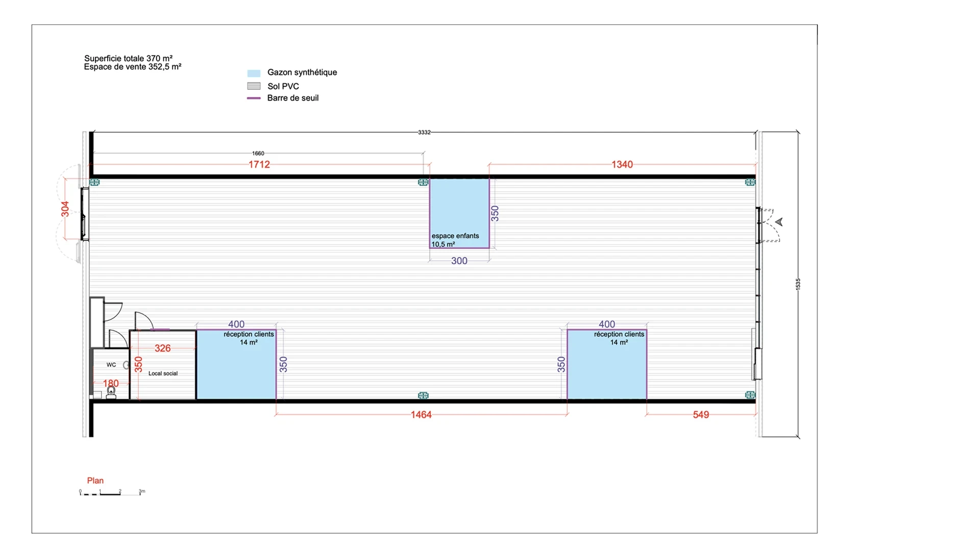This screenshot has height=551, width=980.
Task: Click the Gazon synthétique blue legend swatch
Action: [254, 73]
